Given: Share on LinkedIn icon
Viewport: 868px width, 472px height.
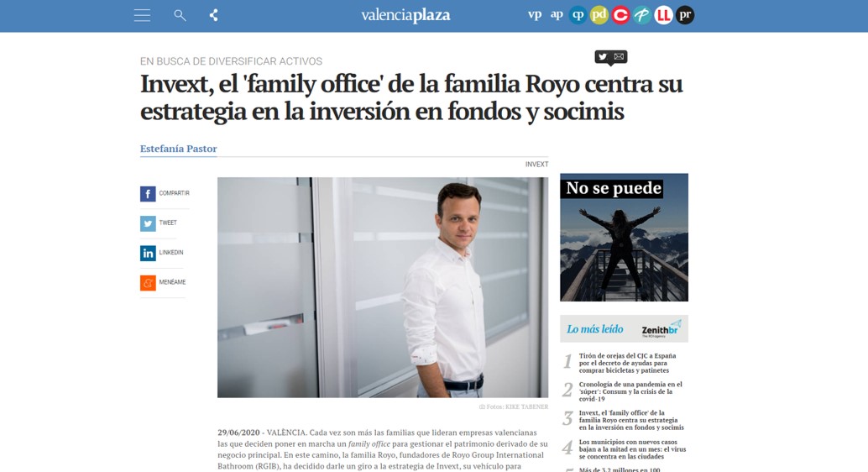Looking at the screenshot, I should click(x=148, y=253).
